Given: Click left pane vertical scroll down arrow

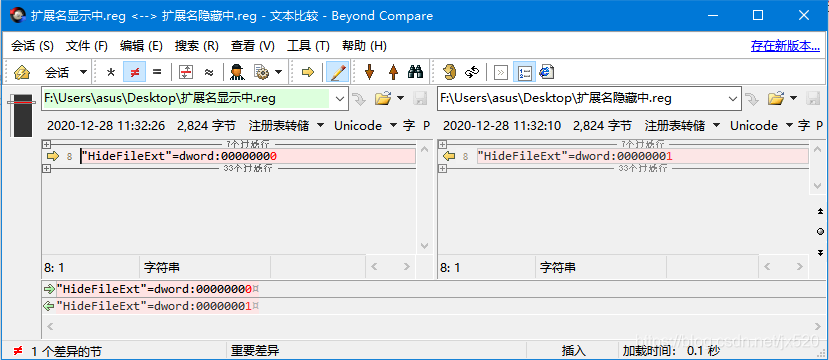Looking at the screenshot, I should [x=425, y=246].
